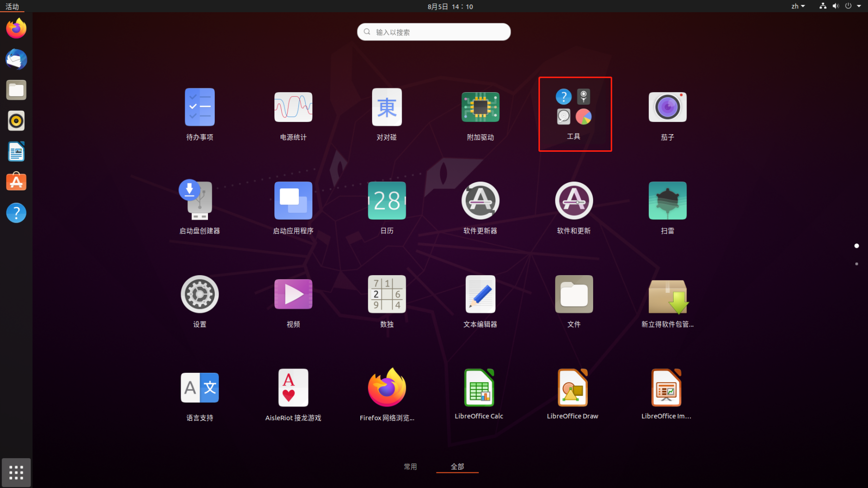Launch 电源统计 power statistics
This screenshot has width=868, height=488.
pos(293,107)
